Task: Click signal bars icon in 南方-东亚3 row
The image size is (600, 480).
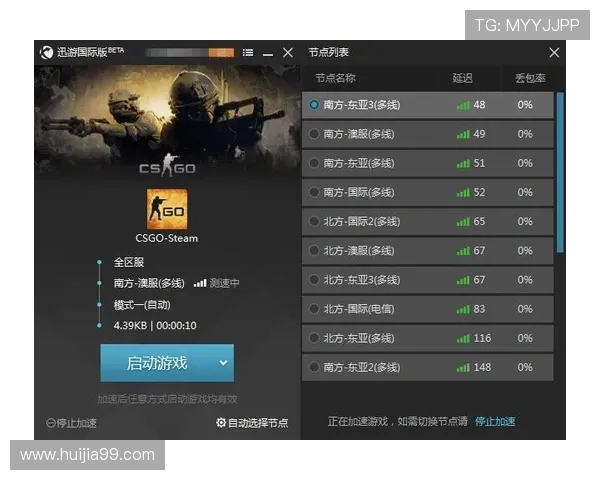Action: (463, 105)
